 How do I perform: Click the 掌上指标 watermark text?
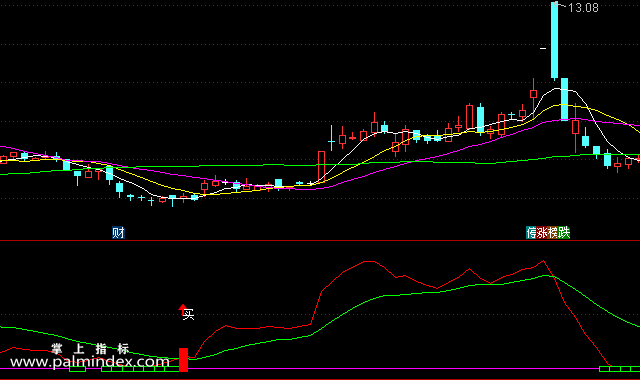pos(90,349)
